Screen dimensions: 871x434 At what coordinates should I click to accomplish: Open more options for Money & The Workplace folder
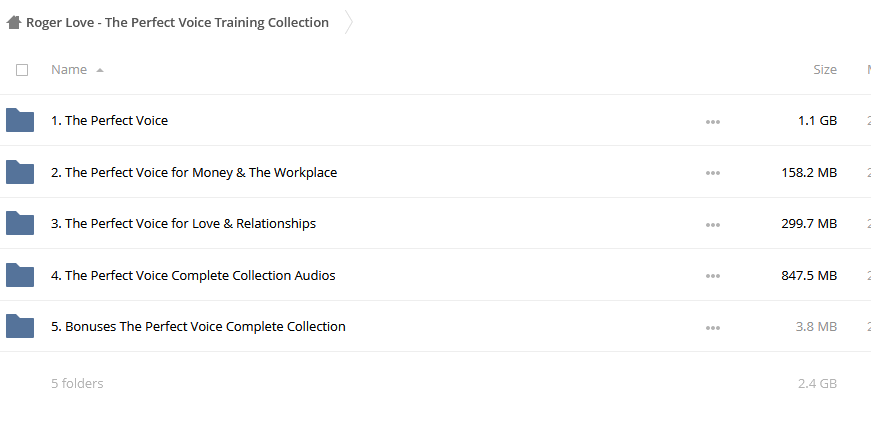click(713, 173)
